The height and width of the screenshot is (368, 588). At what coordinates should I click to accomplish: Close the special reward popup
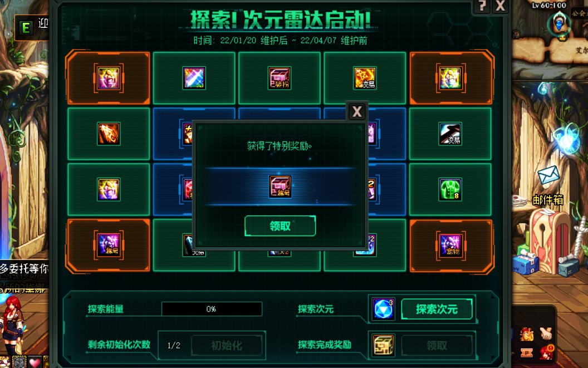356,111
